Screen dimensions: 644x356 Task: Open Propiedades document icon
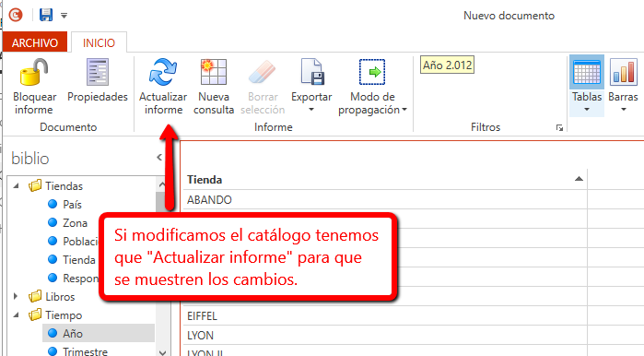(x=98, y=72)
